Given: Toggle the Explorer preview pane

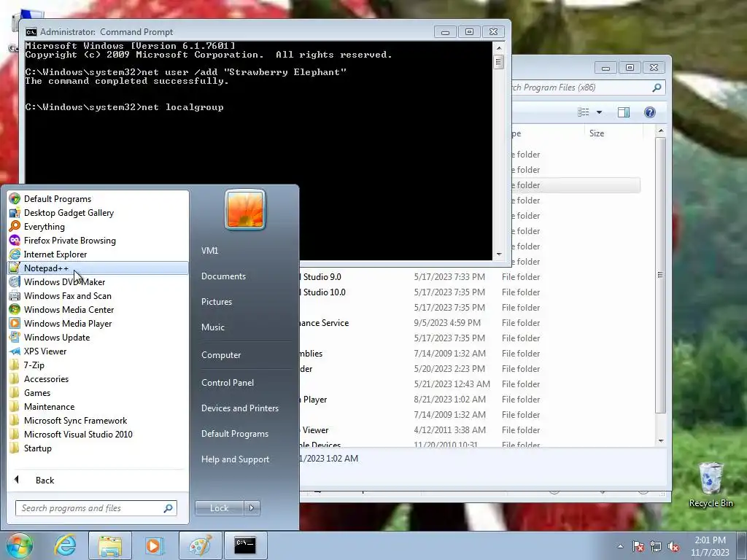Looking at the screenshot, I should click(x=624, y=112).
